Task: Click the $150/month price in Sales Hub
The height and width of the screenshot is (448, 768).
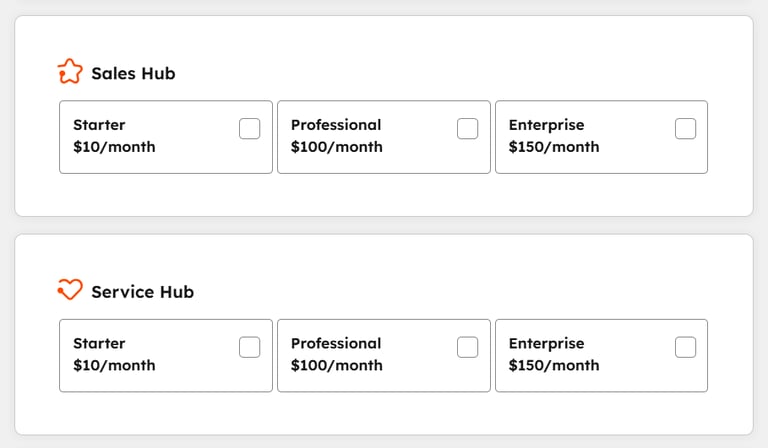Action: tap(554, 147)
